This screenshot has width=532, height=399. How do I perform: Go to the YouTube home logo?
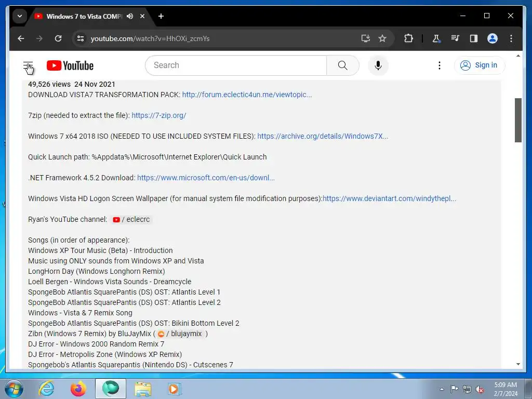pyautogui.click(x=70, y=65)
